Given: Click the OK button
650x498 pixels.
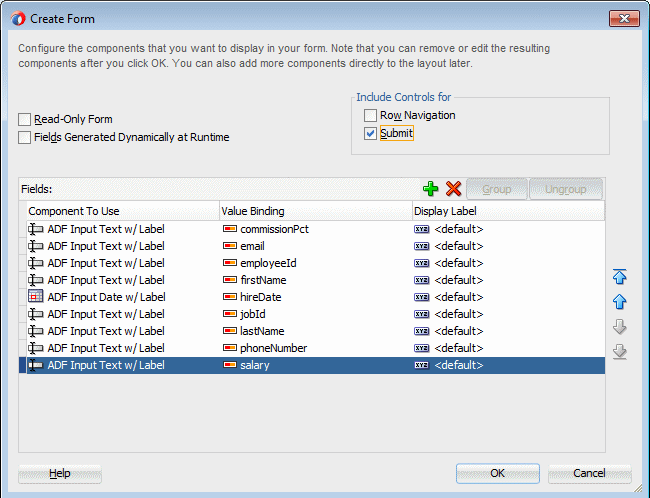Looking at the screenshot, I should click(x=497, y=473).
